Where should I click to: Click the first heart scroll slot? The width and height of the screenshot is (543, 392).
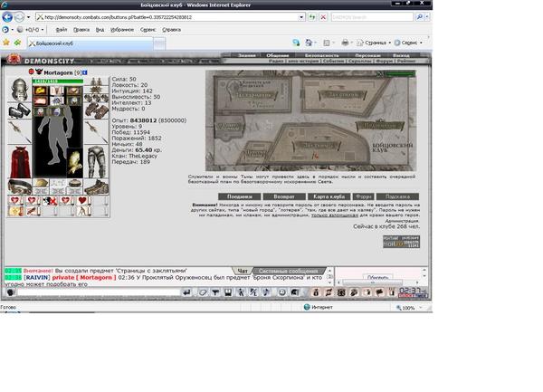coord(15,200)
